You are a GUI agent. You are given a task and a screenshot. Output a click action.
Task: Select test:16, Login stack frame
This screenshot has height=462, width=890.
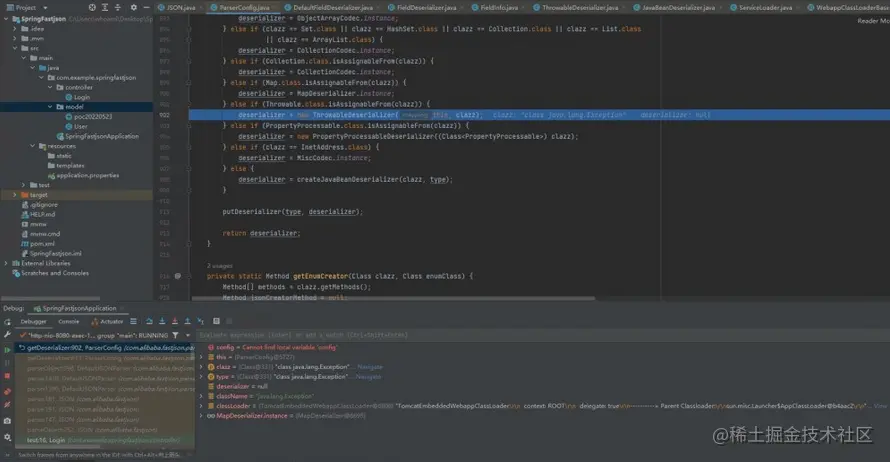pos(104,440)
